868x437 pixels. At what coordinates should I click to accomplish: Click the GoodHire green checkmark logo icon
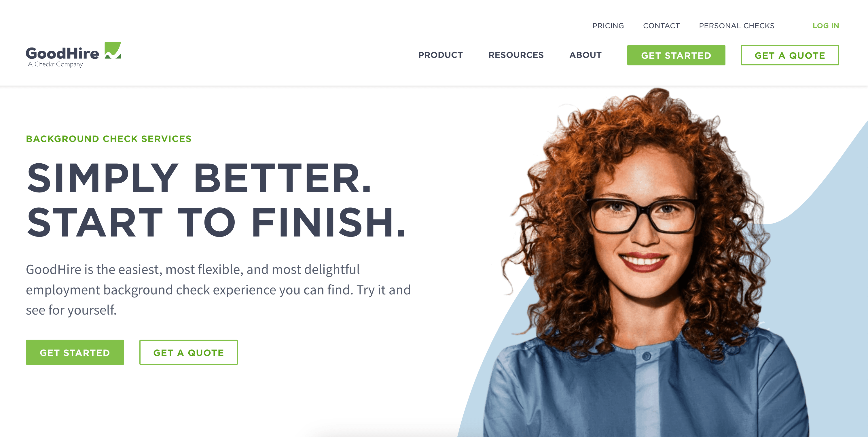[x=113, y=50]
